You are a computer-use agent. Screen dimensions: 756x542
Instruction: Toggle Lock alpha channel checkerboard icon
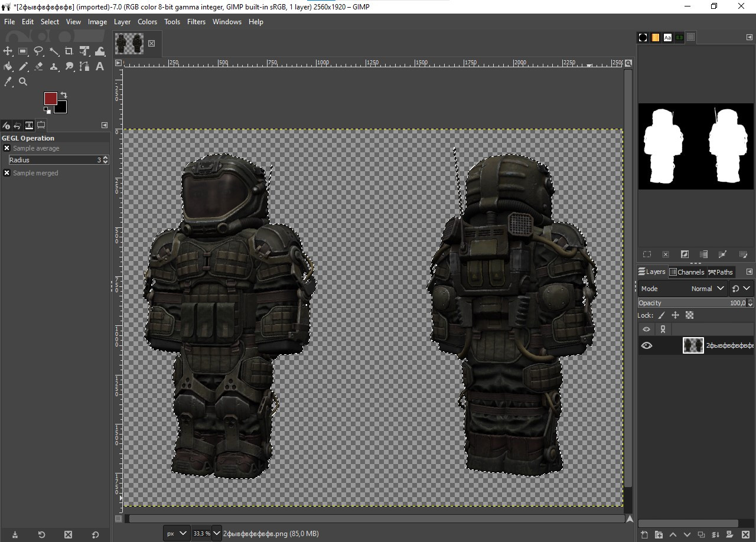[x=689, y=315]
